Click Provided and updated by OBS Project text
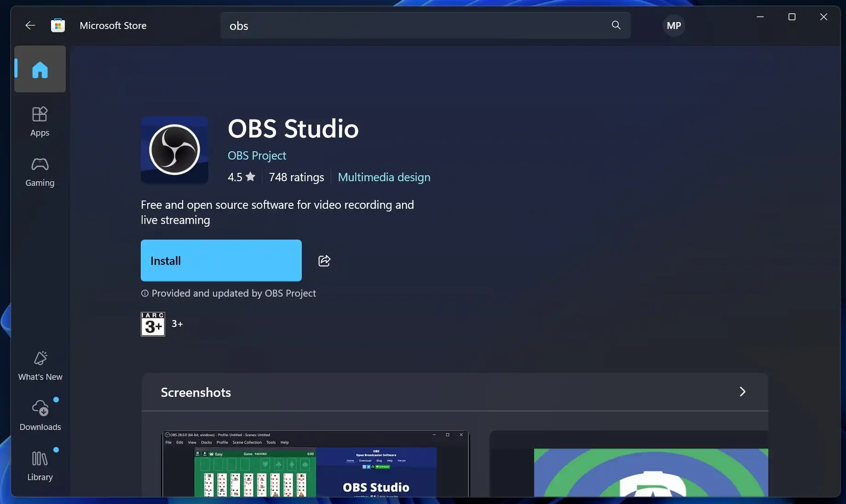846x504 pixels. pos(234,293)
